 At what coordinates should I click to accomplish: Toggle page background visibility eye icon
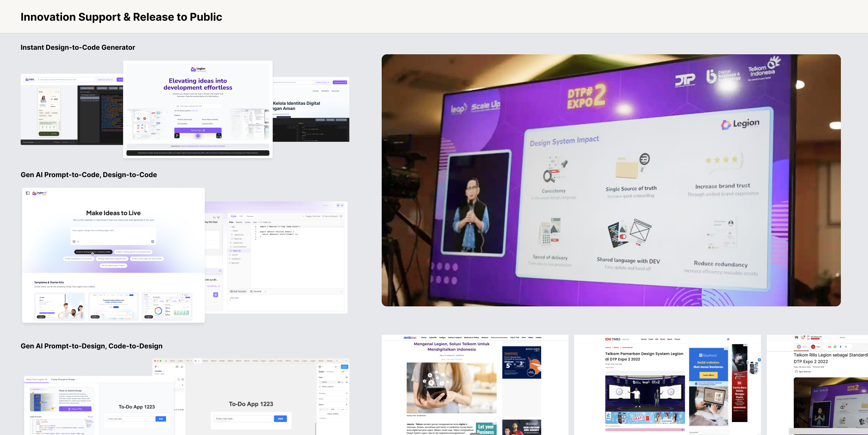(x=346, y=382)
